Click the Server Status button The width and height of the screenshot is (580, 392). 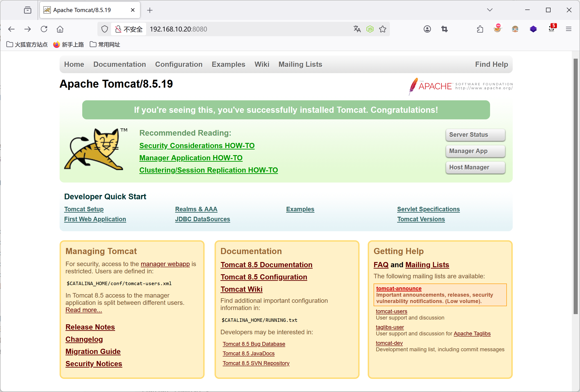[475, 135]
